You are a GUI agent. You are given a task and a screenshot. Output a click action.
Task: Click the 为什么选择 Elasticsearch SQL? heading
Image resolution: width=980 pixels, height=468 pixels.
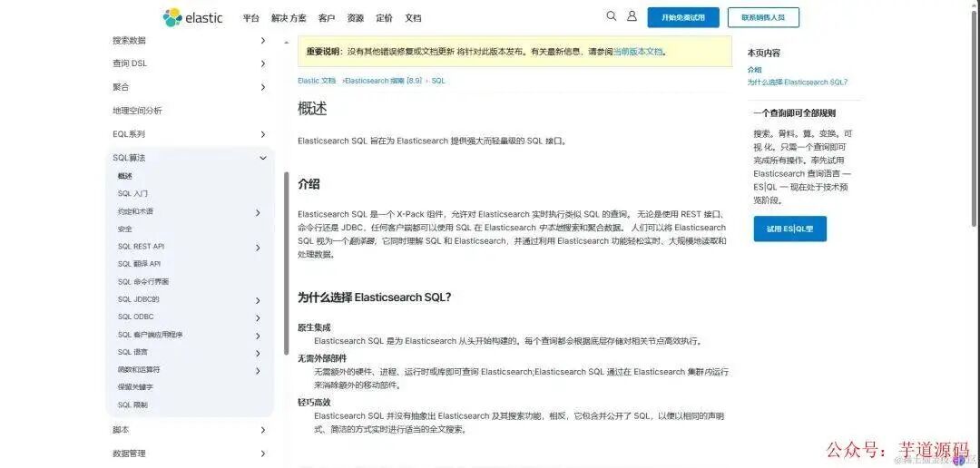375,297
